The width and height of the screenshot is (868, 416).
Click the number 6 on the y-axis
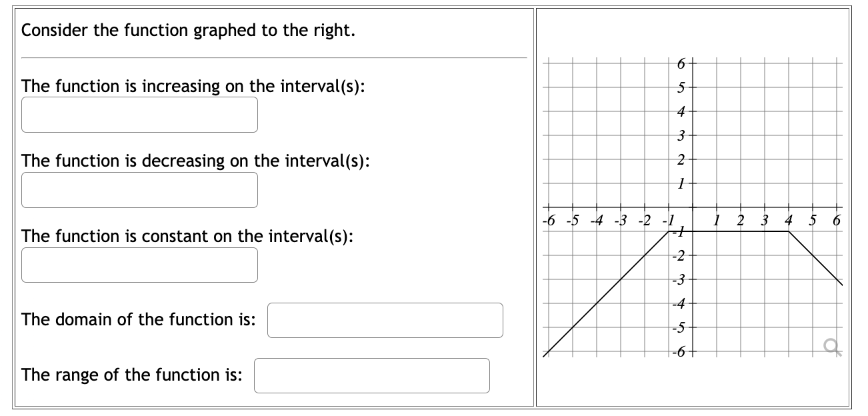(x=680, y=62)
